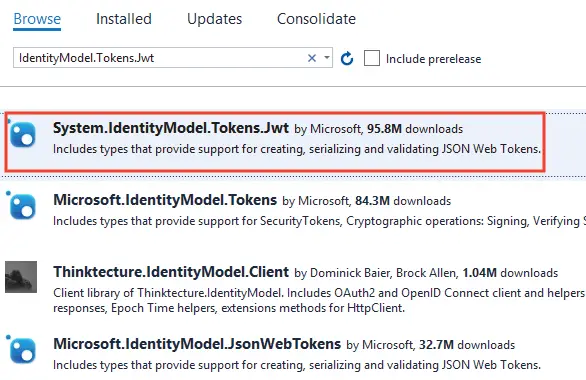
Task: Click 'by Dominick Baier, Brock Allen' author text
Action: coord(376,273)
